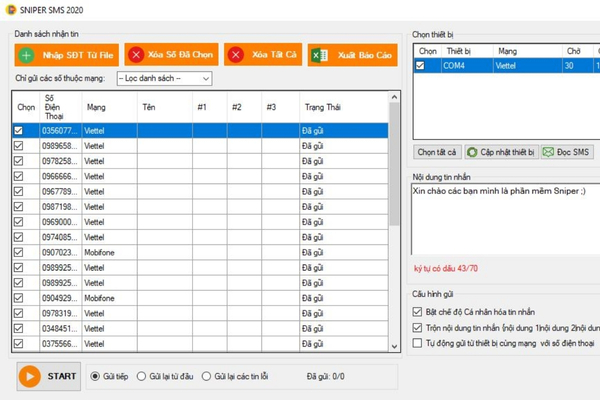Click the envelope icon on Đọc SMS
This screenshot has height=400, width=600.
[548, 152]
